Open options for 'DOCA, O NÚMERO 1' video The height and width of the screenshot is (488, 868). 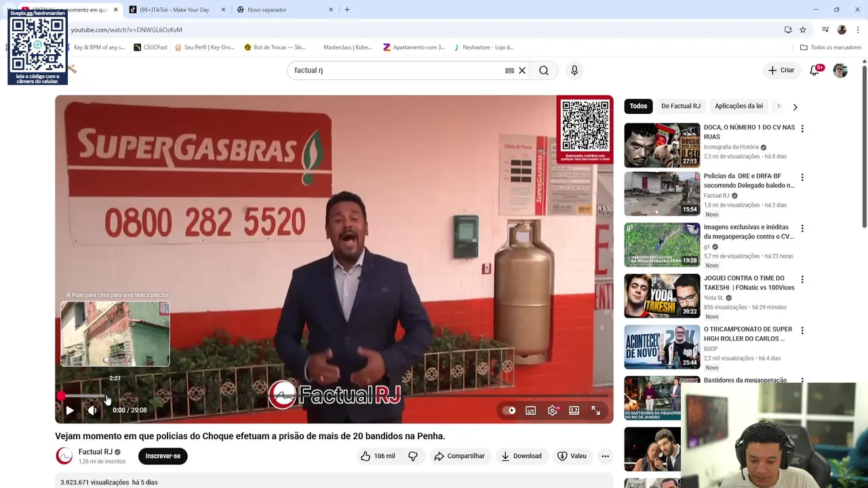pos(802,129)
